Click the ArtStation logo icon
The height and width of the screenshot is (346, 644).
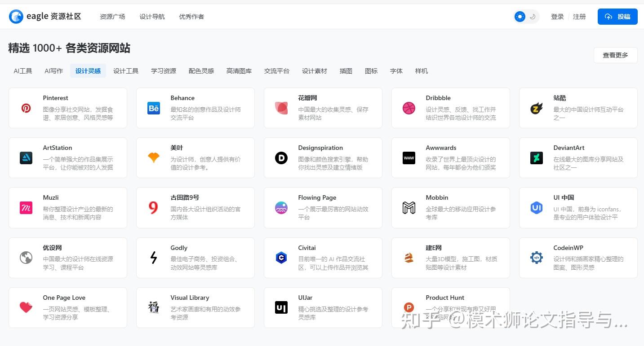click(x=26, y=158)
